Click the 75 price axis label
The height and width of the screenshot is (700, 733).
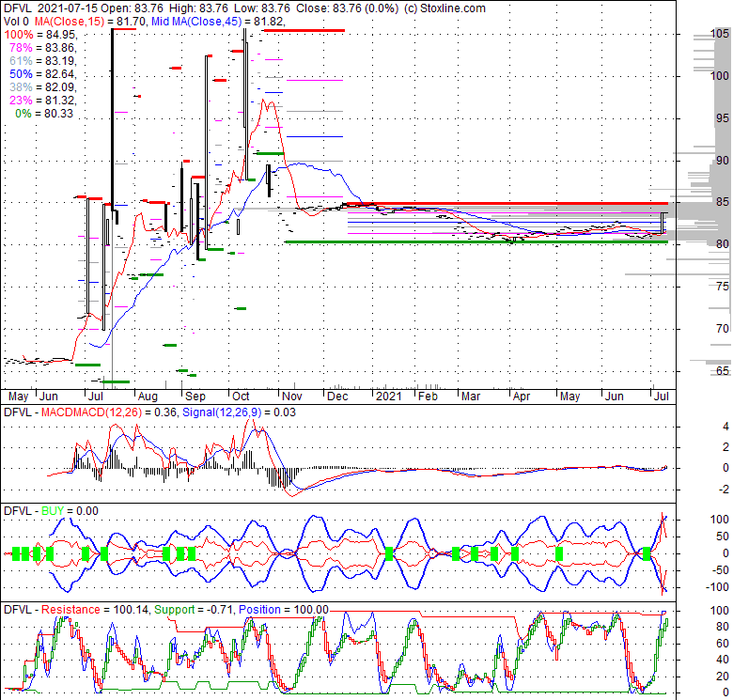tap(723, 287)
